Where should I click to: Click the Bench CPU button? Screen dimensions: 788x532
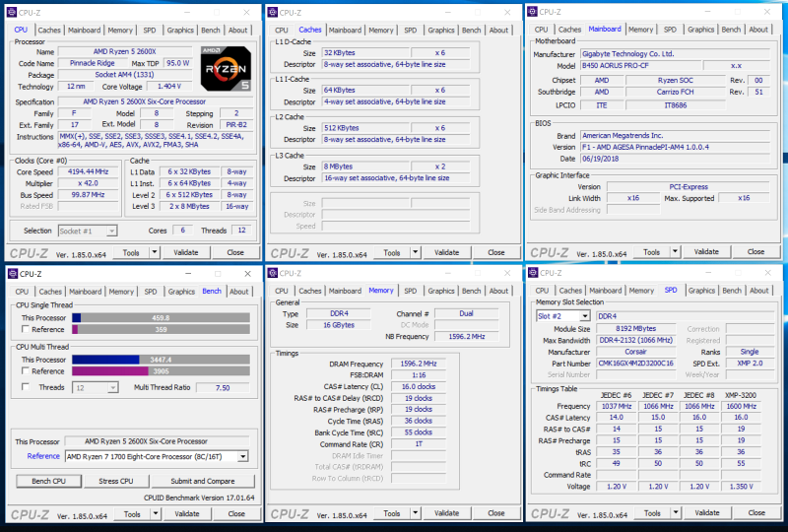[x=48, y=481]
